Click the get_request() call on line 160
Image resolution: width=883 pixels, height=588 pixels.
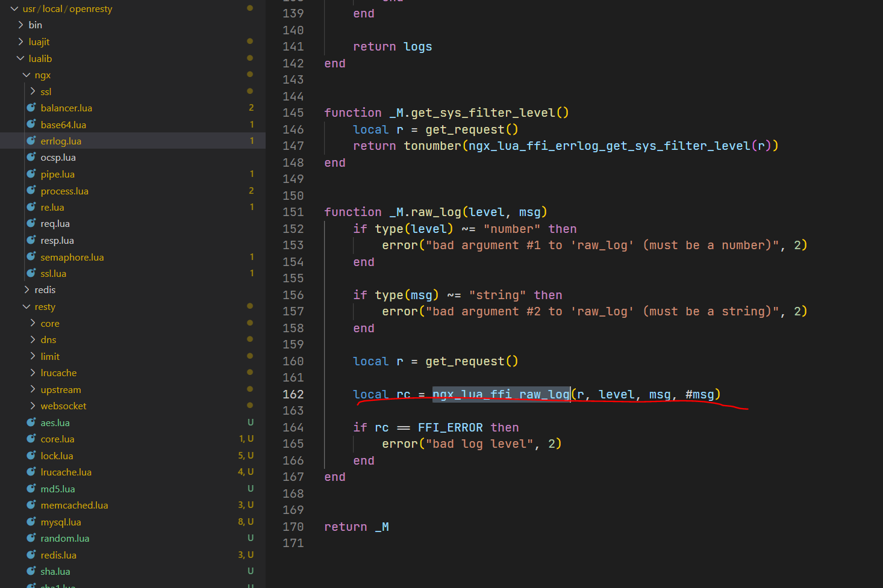click(472, 361)
